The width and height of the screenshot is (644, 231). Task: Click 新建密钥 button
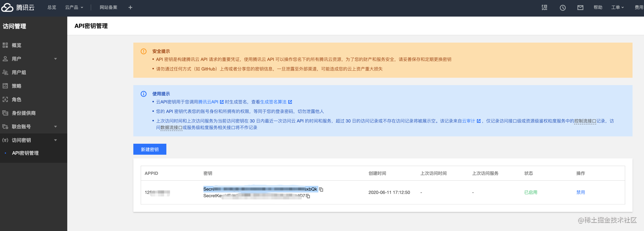pyautogui.click(x=150, y=149)
